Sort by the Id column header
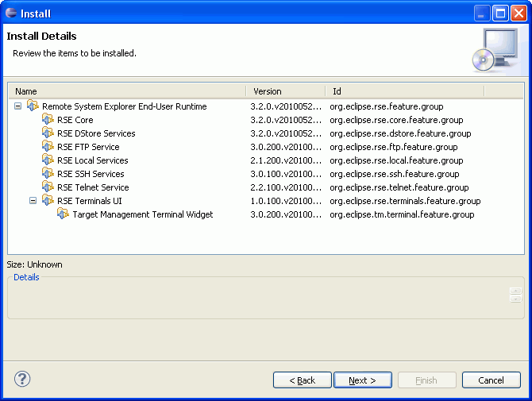 tap(405, 91)
